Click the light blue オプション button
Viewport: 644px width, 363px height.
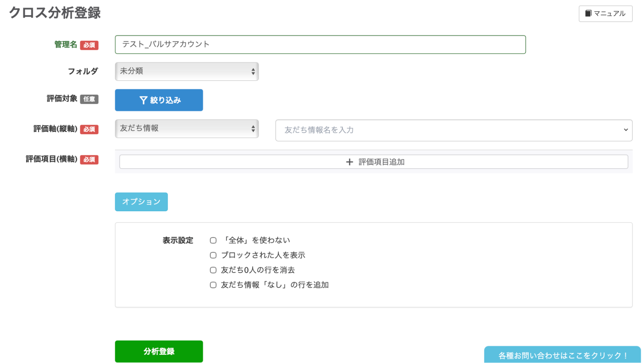(x=141, y=202)
